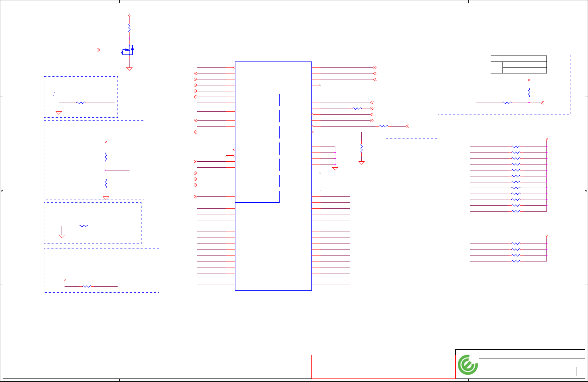588x382 pixels.
Task: Click the power node atop the twelve-resistor array
Action: [546, 139]
